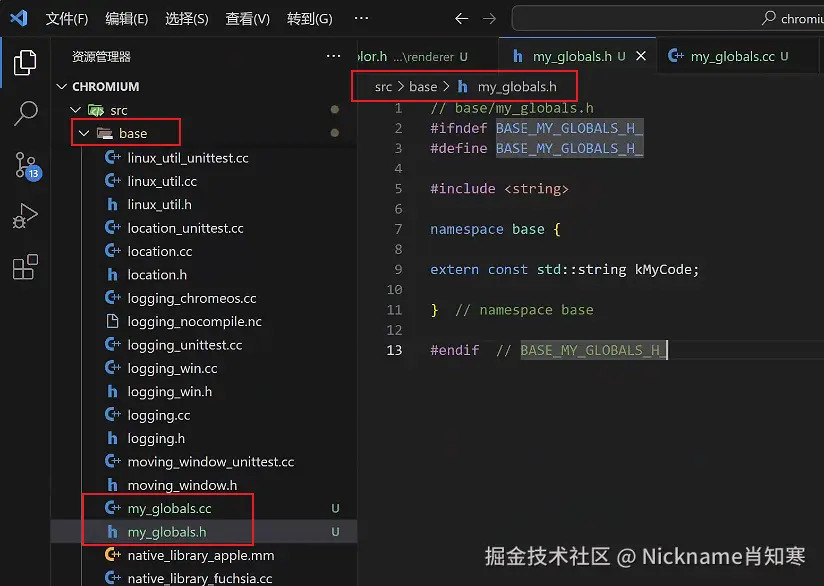The image size is (824, 586).
Task: Place cursor on #endif line 13
Action: pos(548,350)
